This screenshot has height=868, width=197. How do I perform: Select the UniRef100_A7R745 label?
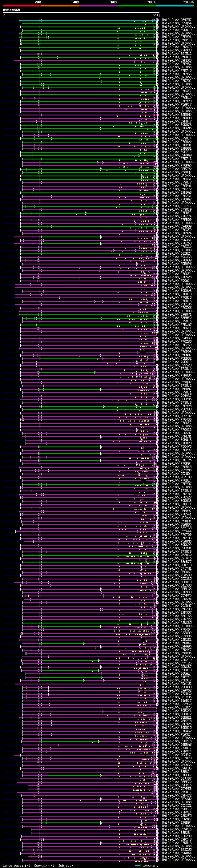tap(176, 71)
